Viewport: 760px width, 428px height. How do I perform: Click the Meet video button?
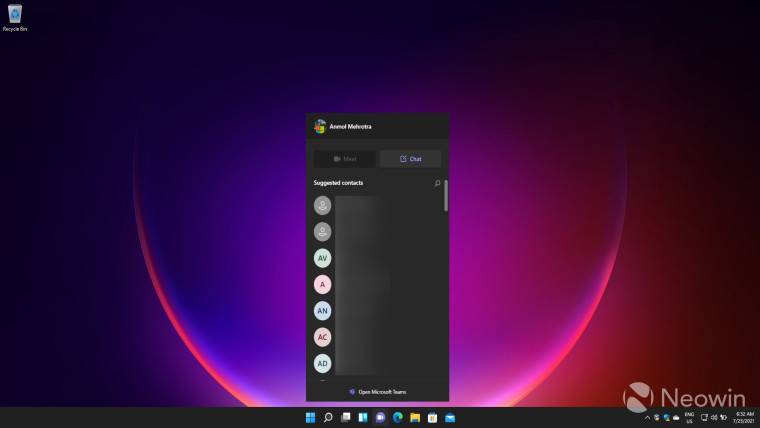pyautogui.click(x=345, y=159)
